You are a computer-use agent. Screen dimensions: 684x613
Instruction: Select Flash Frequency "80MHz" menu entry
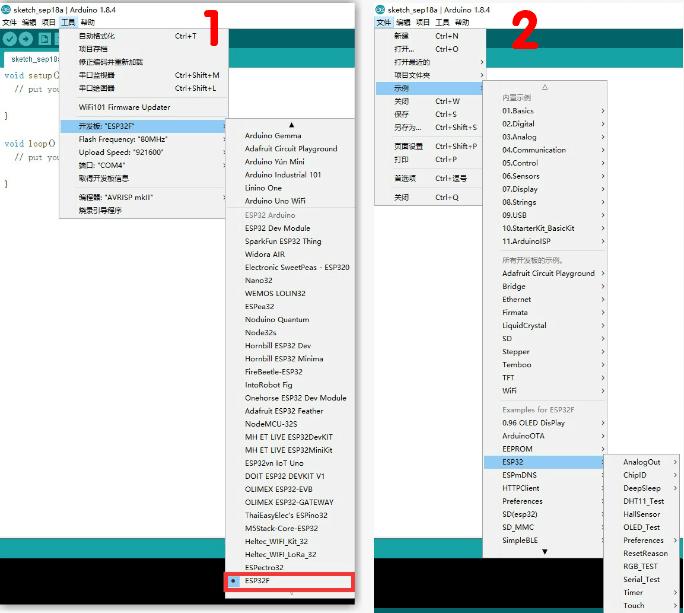(x=115, y=139)
